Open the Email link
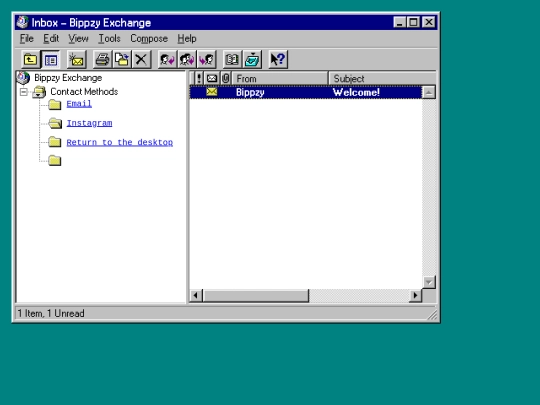This screenshot has width=540, height=405. (79, 104)
